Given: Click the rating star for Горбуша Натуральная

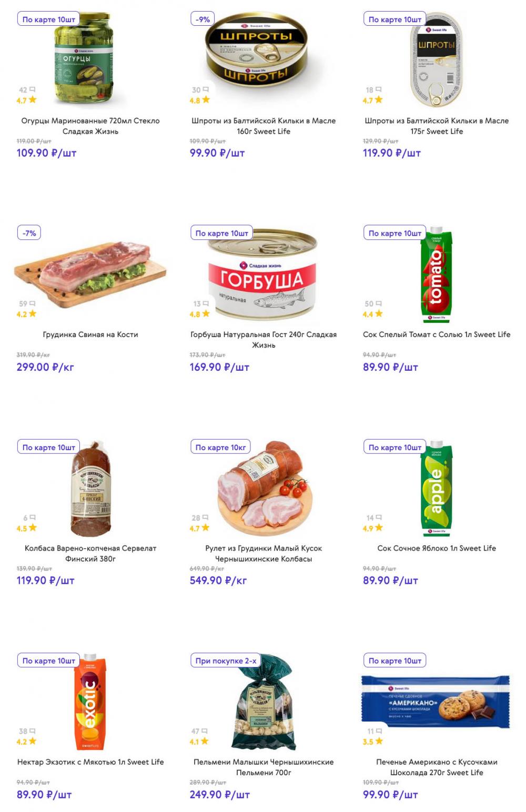Looking at the screenshot, I should pyautogui.click(x=206, y=313).
